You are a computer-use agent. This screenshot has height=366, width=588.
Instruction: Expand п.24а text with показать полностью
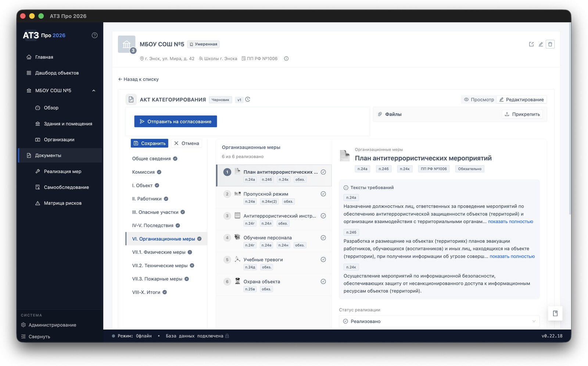(510, 222)
